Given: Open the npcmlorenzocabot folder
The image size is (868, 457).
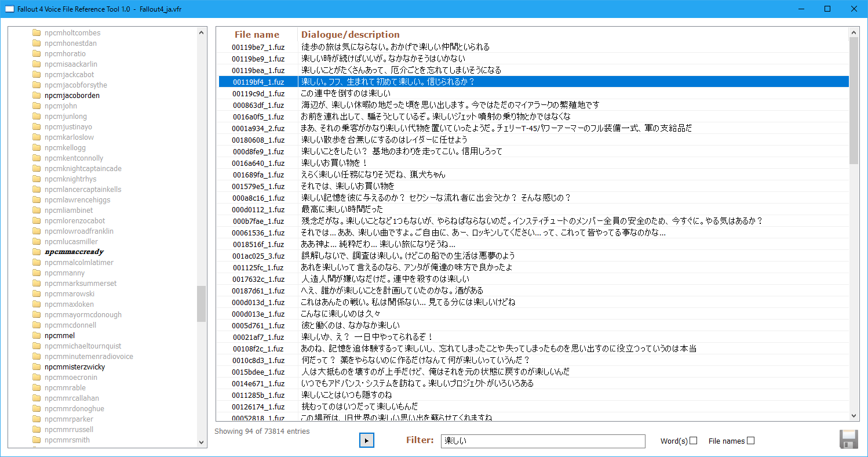Looking at the screenshot, I should (x=75, y=221).
